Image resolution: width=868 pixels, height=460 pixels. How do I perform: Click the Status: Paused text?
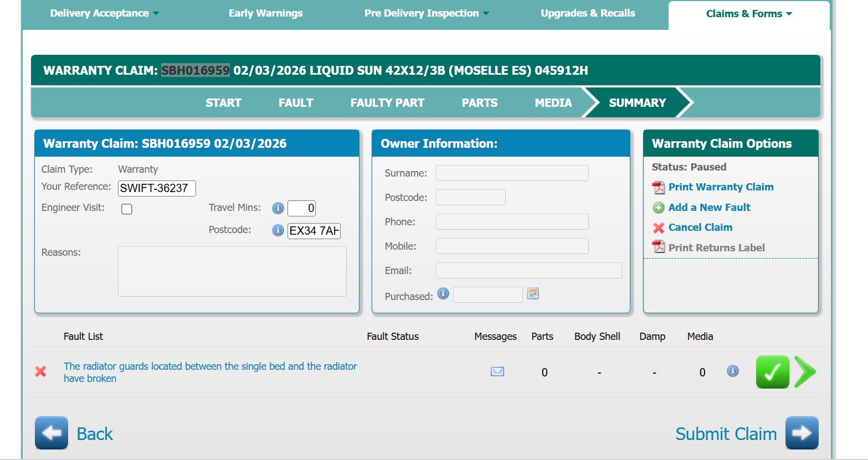(x=689, y=167)
